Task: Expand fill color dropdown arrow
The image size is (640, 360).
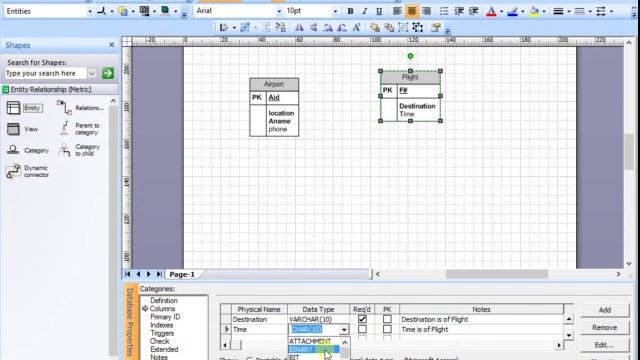Action: pos(544,11)
